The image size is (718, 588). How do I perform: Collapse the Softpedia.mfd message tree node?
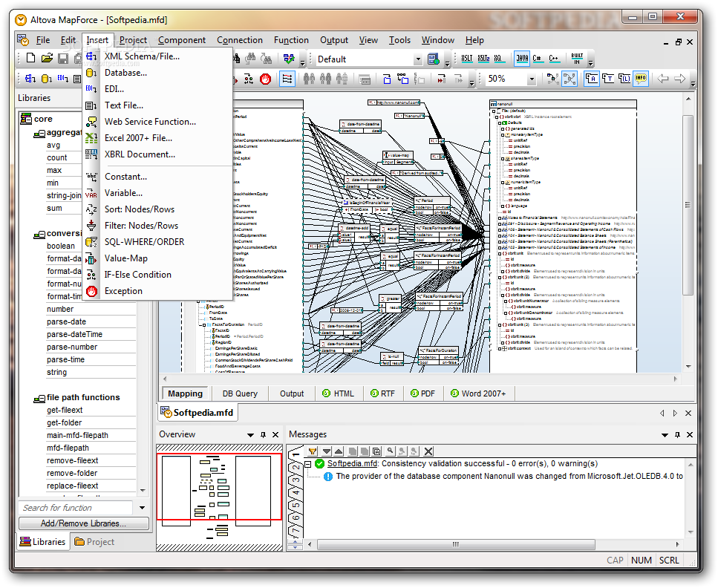[309, 464]
